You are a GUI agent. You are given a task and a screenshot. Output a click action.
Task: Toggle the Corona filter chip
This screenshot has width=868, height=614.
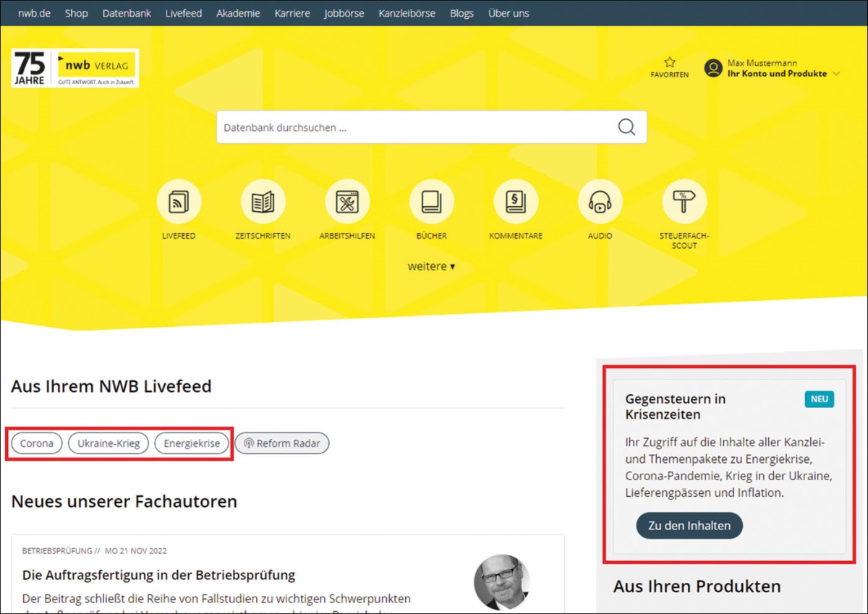click(37, 443)
